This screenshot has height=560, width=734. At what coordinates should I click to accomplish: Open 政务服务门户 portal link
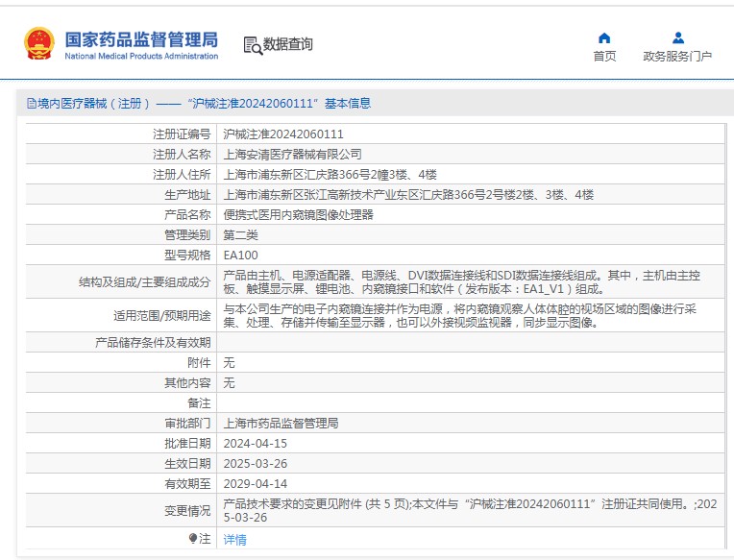click(677, 56)
